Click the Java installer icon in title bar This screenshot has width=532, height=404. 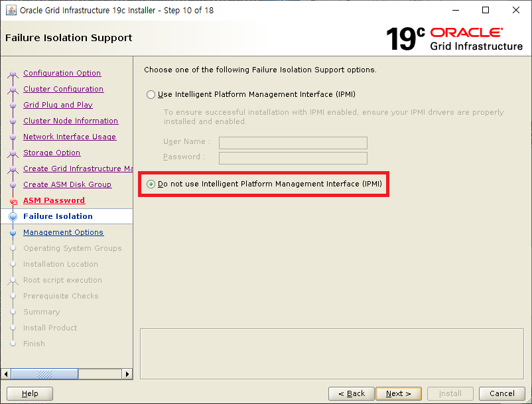coord(11,10)
